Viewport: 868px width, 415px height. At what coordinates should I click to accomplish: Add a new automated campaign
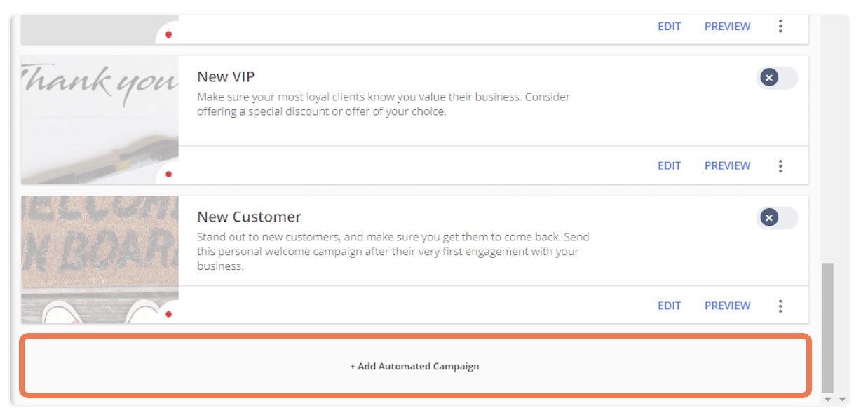(x=415, y=366)
